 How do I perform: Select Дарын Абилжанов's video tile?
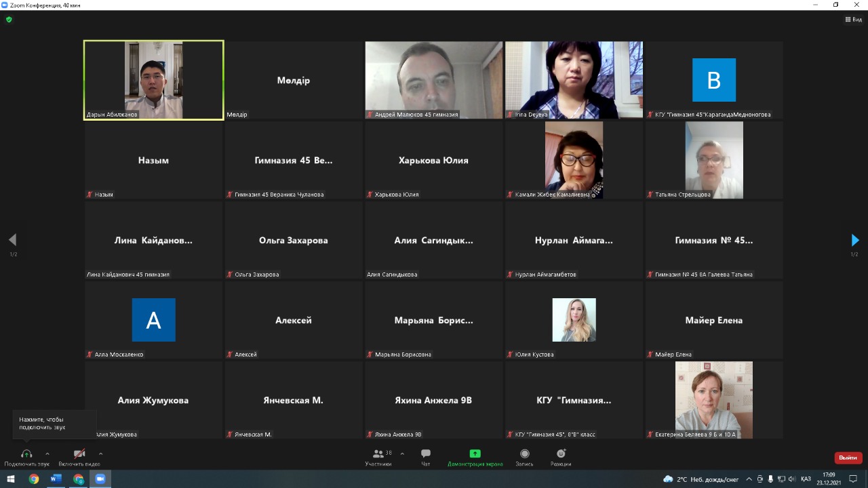coord(154,80)
